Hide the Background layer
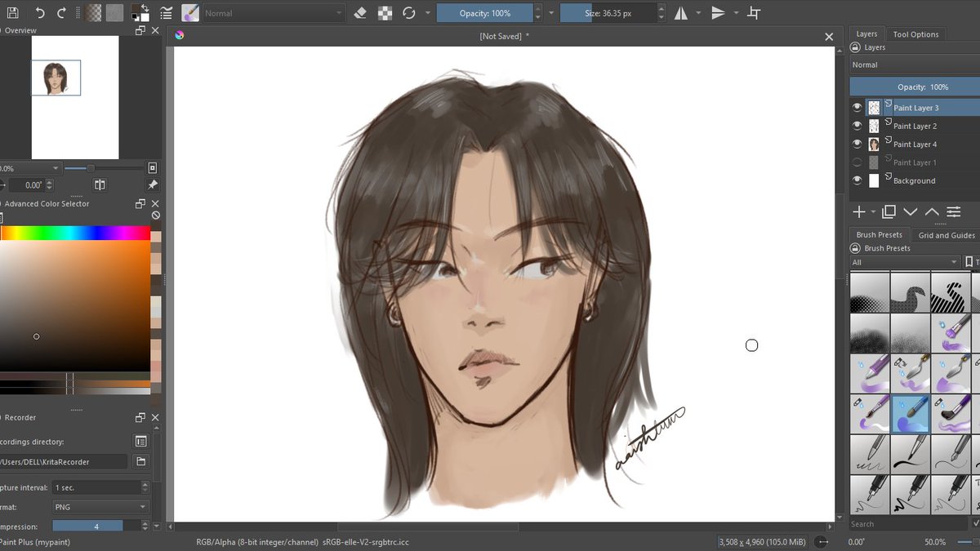The image size is (980, 551). pos(857,180)
